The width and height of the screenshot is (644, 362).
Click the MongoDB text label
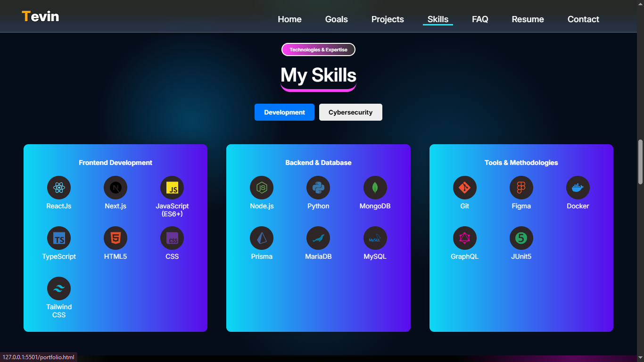click(x=375, y=206)
